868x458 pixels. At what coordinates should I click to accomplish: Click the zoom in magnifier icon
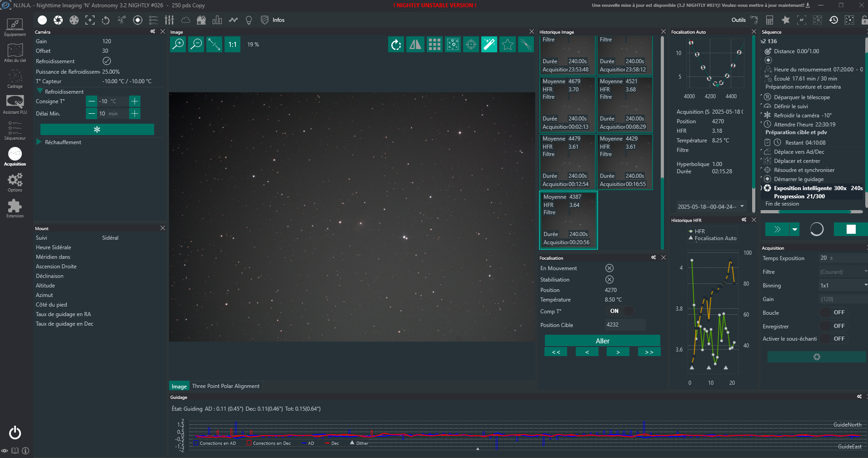coord(178,45)
